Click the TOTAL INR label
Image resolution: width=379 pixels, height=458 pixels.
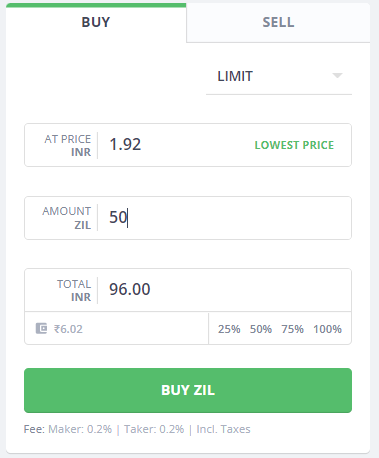click(74, 290)
